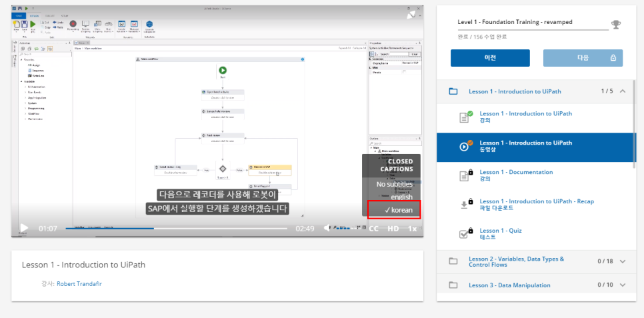This screenshot has width=644, height=318.
Task: Change the 1x playback speed
Action: [412, 229]
